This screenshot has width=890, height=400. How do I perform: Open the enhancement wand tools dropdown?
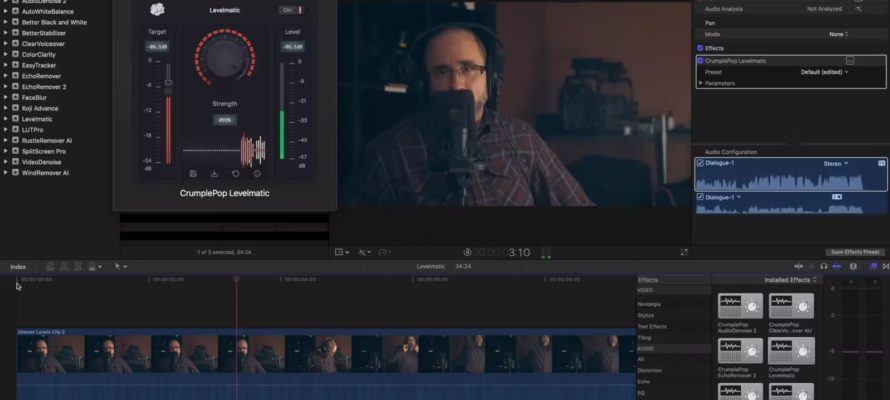click(364, 252)
